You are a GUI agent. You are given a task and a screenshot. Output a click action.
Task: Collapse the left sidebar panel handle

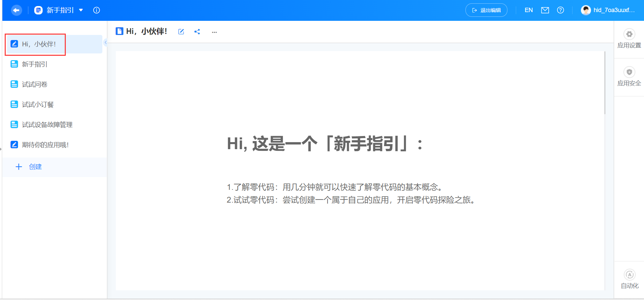tap(105, 42)
